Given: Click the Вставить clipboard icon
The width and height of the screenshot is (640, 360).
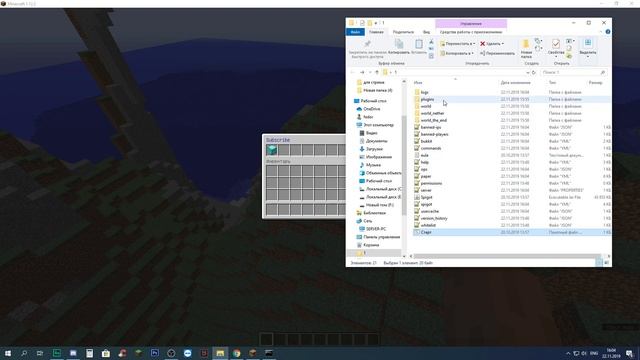Looking at the screenshot, I should 419,44.
